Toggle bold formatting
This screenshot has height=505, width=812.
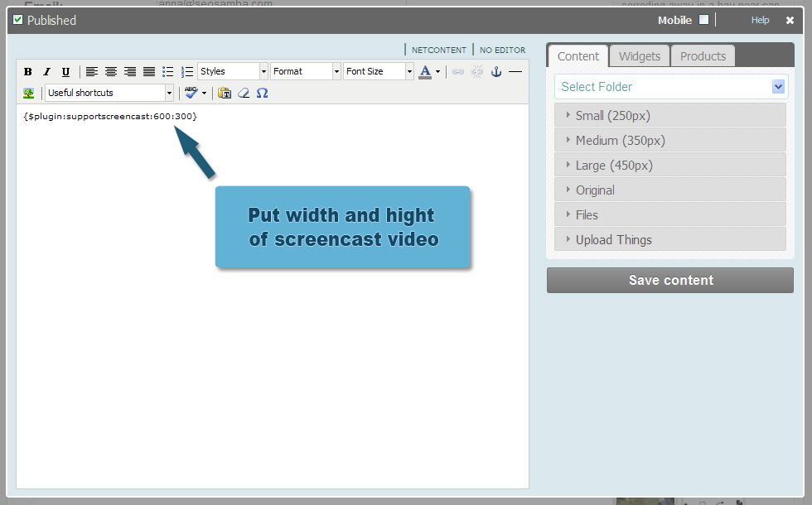tap(28, 72)
